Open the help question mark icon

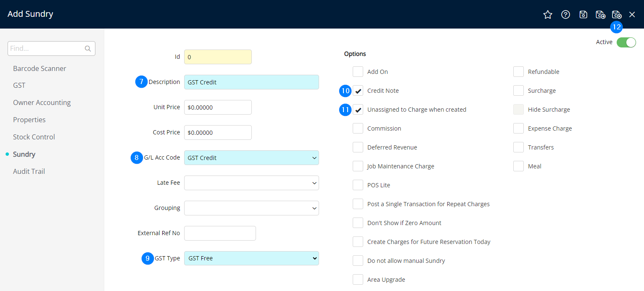point(565,15)
